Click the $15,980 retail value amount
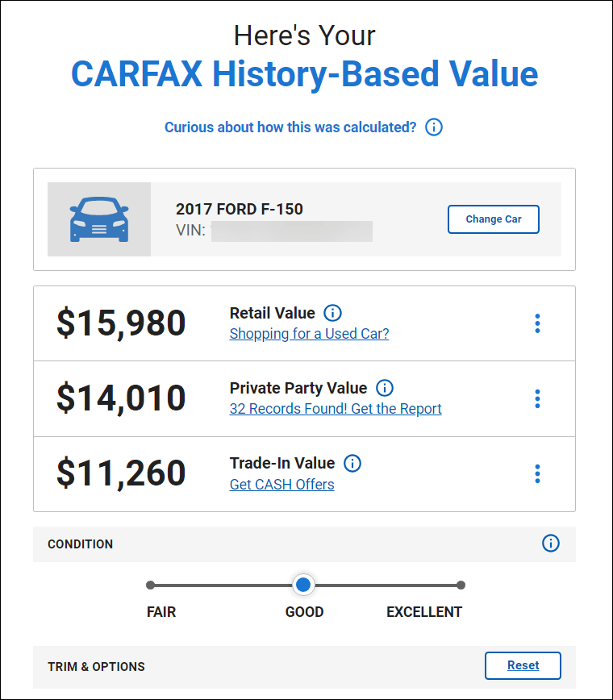Screen dimensions: 613x700 tap(121, 323)
